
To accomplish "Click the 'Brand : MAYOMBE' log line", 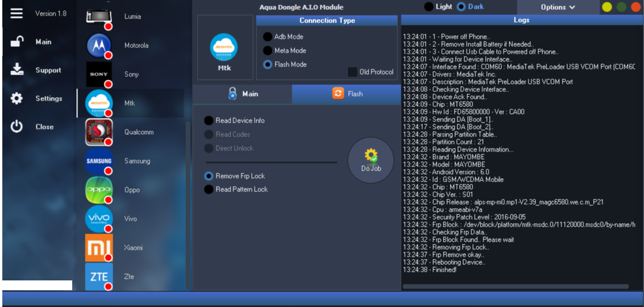I will pyautogui.click(x=444, y=157).
